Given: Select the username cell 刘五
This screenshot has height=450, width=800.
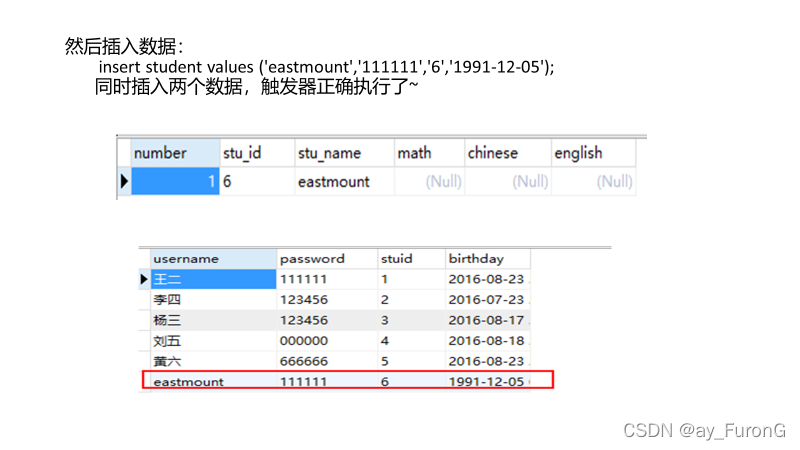Looking at the screenshot, I should [x=213, y=340].
